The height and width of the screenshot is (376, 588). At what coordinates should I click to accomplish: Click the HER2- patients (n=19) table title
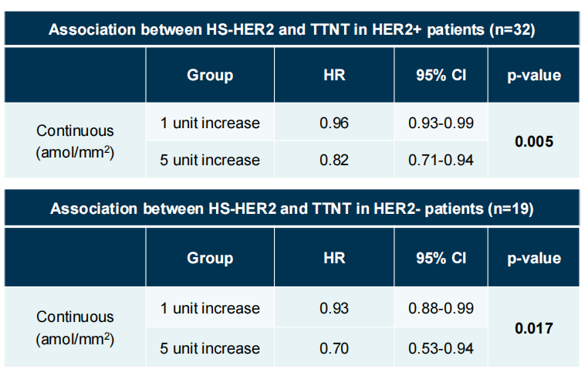tap(292, 209)
